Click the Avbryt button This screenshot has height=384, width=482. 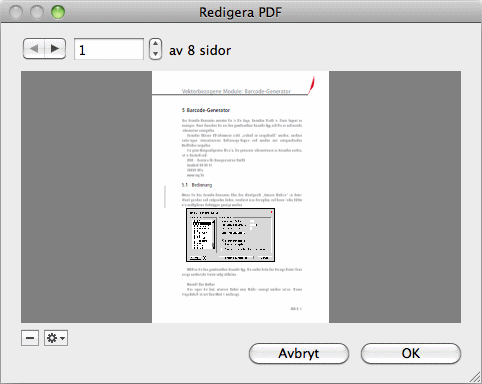click(299, 353)
